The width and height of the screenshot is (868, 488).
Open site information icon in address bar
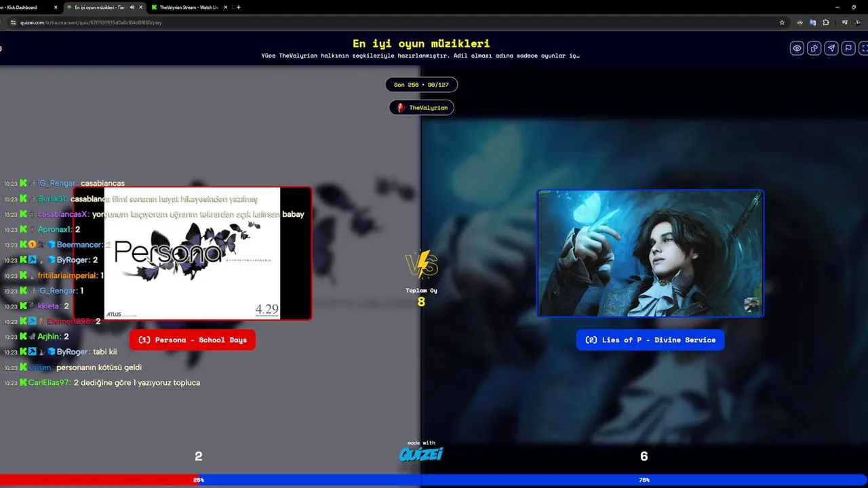tap(12, 22)
